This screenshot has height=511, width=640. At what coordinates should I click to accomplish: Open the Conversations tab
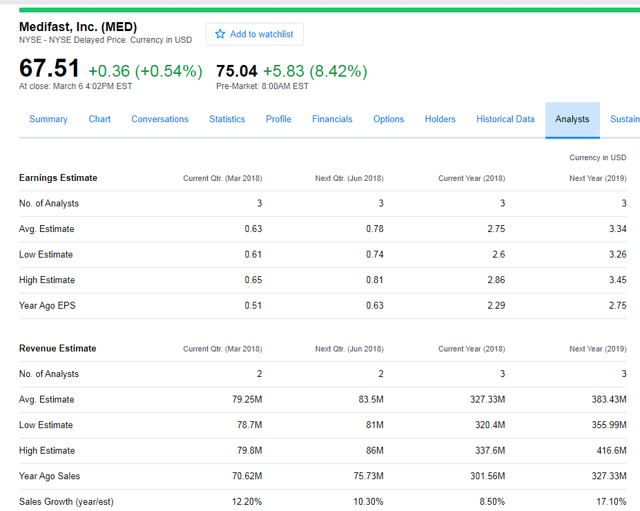(x=160, y=119)
